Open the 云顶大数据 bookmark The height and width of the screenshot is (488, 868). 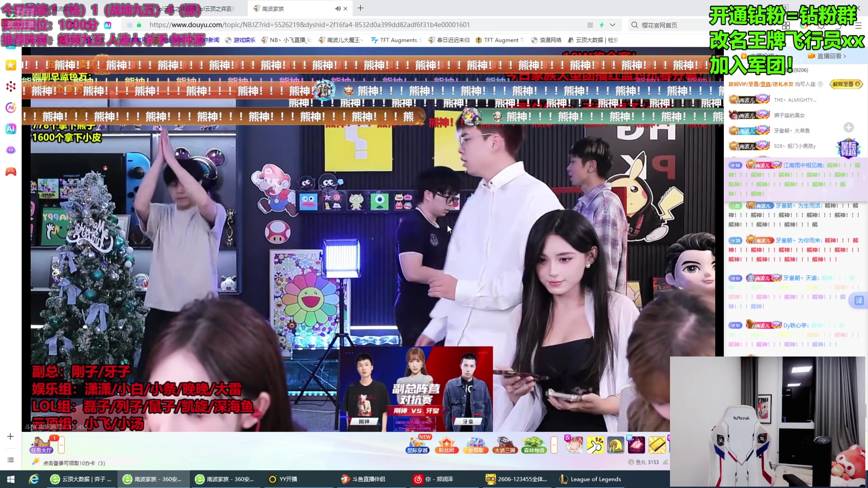click(593, 40)
